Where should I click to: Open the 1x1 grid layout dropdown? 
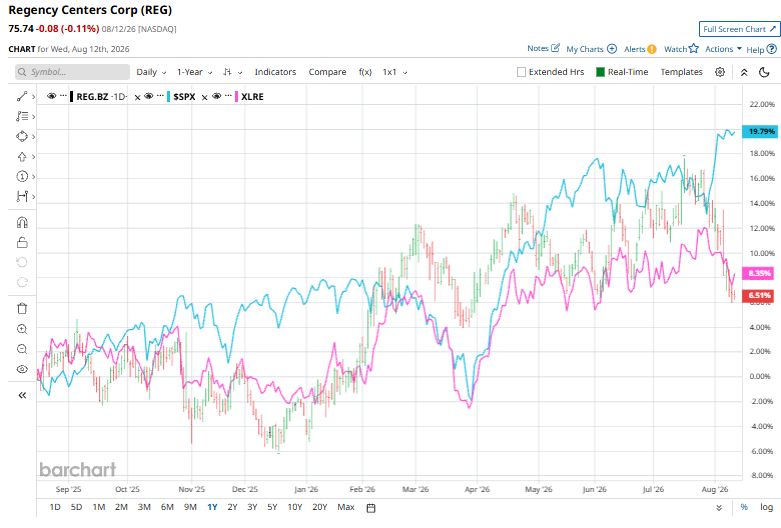click(x=395, y=72)
